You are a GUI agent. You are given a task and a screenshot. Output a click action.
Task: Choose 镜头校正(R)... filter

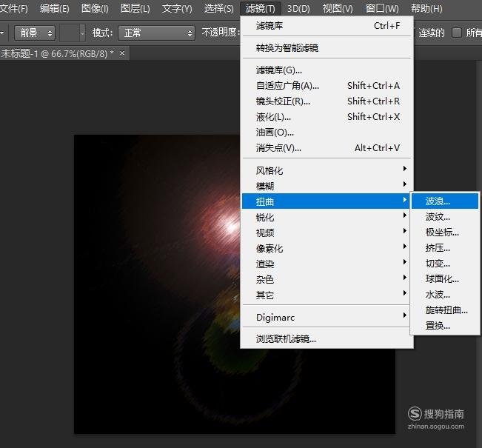[327, 101]
